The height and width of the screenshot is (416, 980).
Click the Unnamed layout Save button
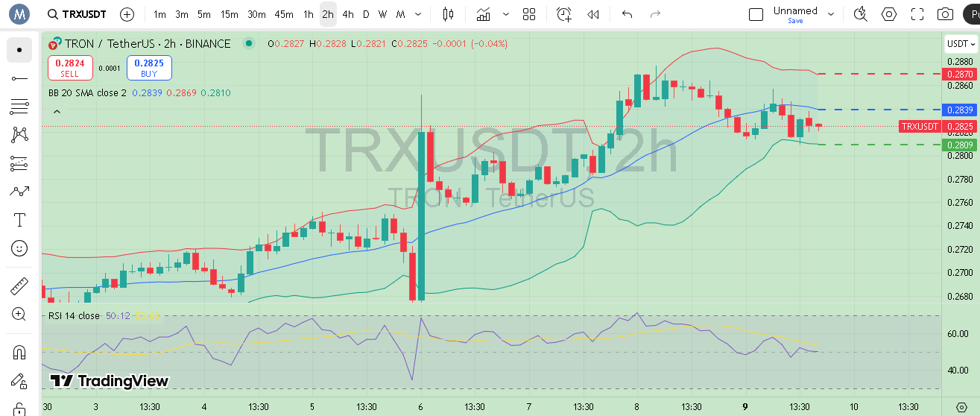(x=795, y=21)
